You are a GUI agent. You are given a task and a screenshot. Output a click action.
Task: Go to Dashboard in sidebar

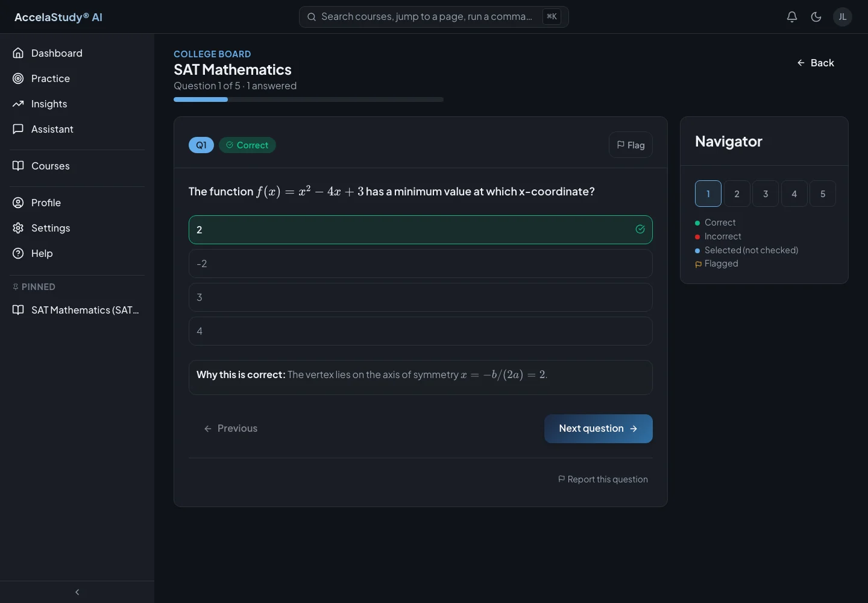[77, 53]
